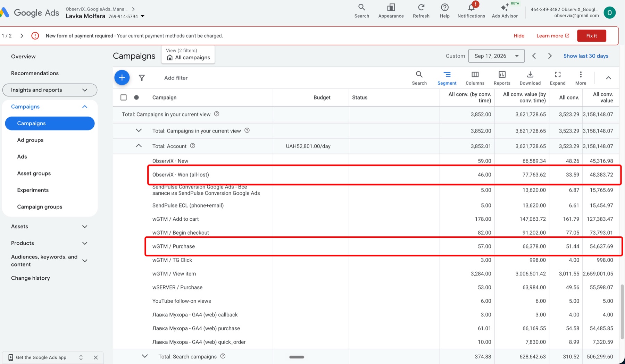This screenshot has height=364, width=625.
Task: Open Change history in the sidebar
Action: (31, 278)
